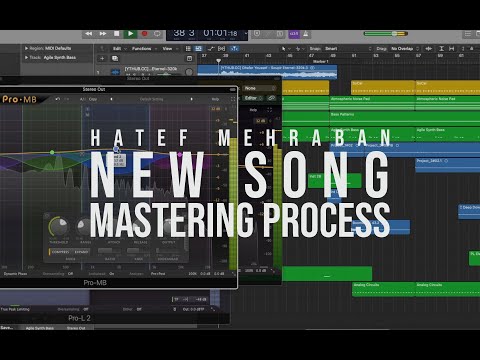Toggle cycle mode in the transport
This screenshot has width=480, height=360.
coord(157,34)
